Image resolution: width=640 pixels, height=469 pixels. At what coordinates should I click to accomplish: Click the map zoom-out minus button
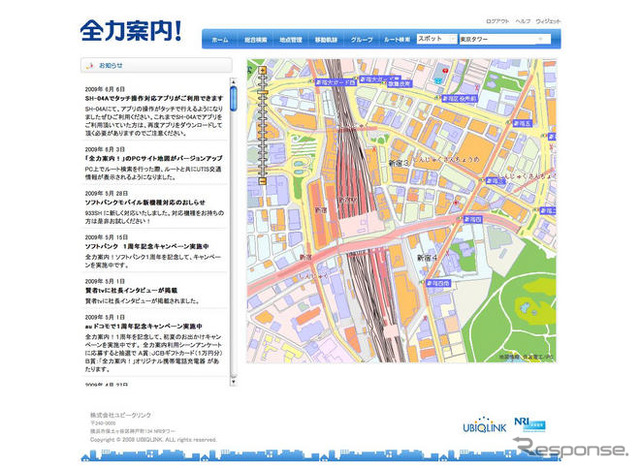(262, 181)
